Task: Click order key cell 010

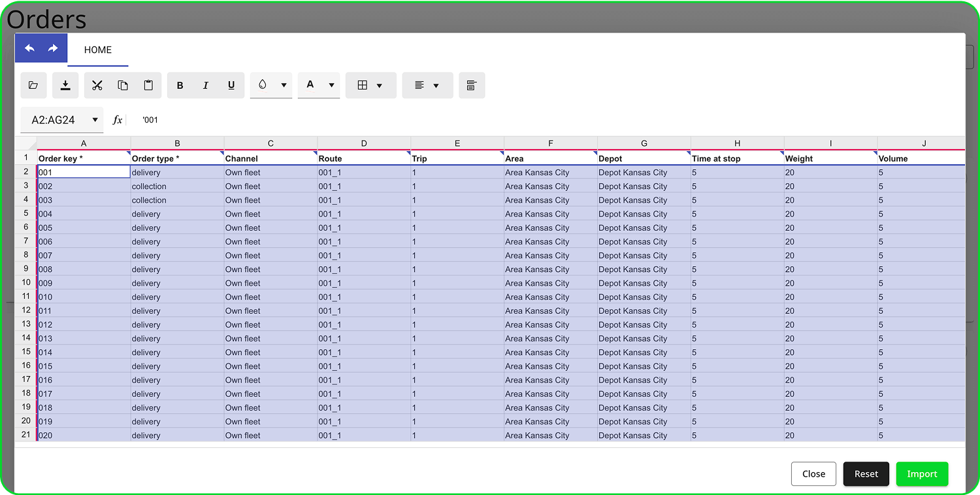Action: 84,297
